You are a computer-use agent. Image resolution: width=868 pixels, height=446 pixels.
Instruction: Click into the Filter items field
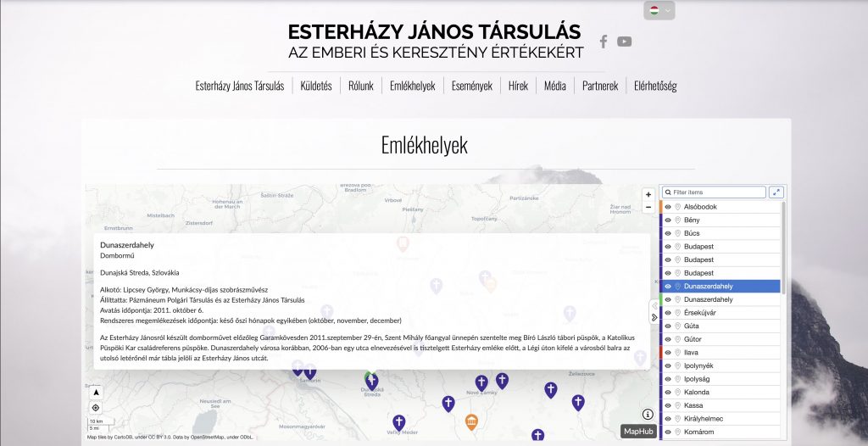(714, 192)
